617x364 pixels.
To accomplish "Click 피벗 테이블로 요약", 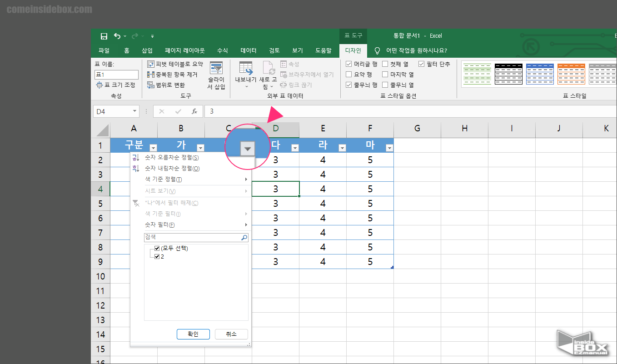I will click(175, 65).
